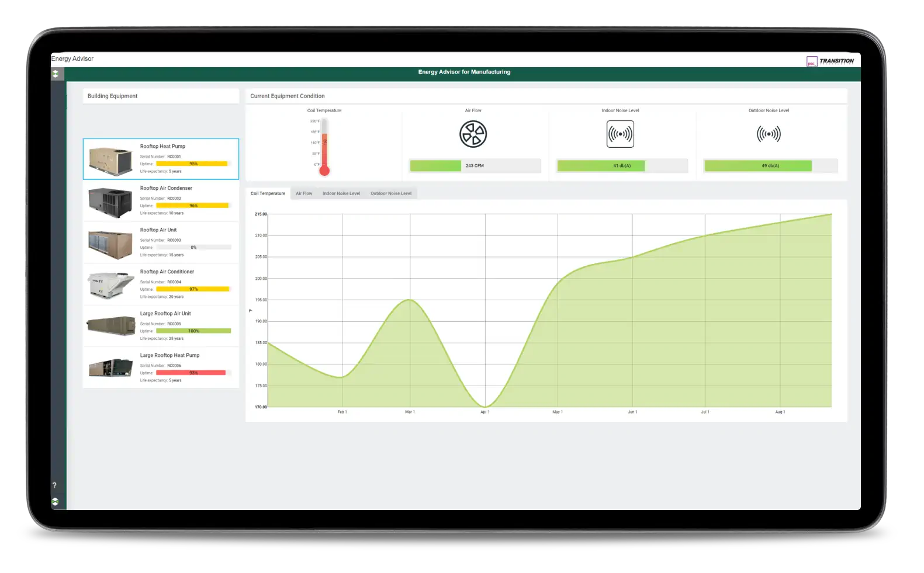Image resolution: width=924 pixels, height=573 pixels.
Task: Click the Indoor Noise Level speaker icon
Action: click(x=620, y=134)
